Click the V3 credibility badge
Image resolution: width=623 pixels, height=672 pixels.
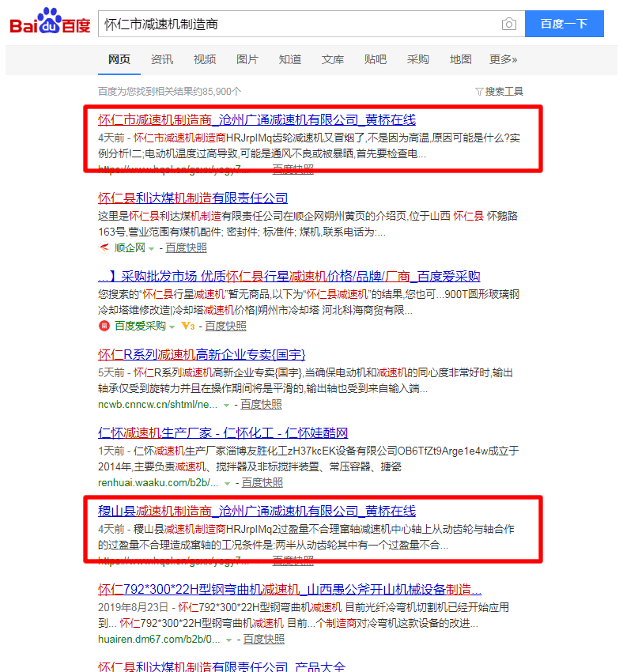point(188,326)
